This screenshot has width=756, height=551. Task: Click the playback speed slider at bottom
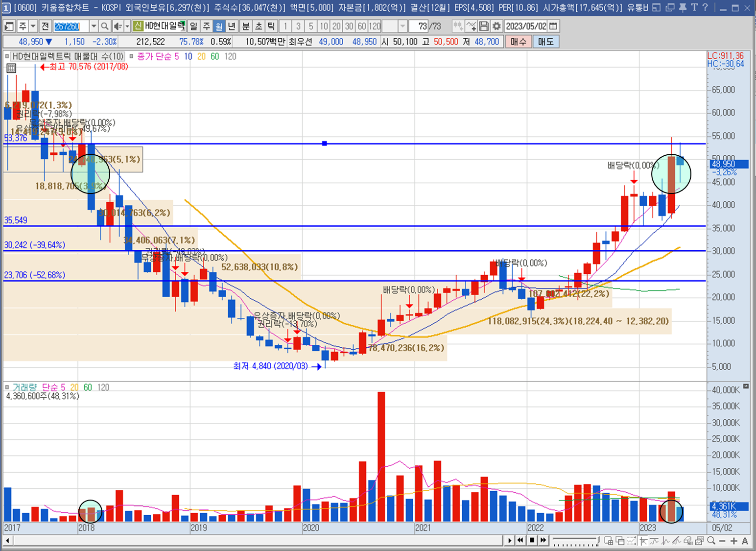click(576, 541)
